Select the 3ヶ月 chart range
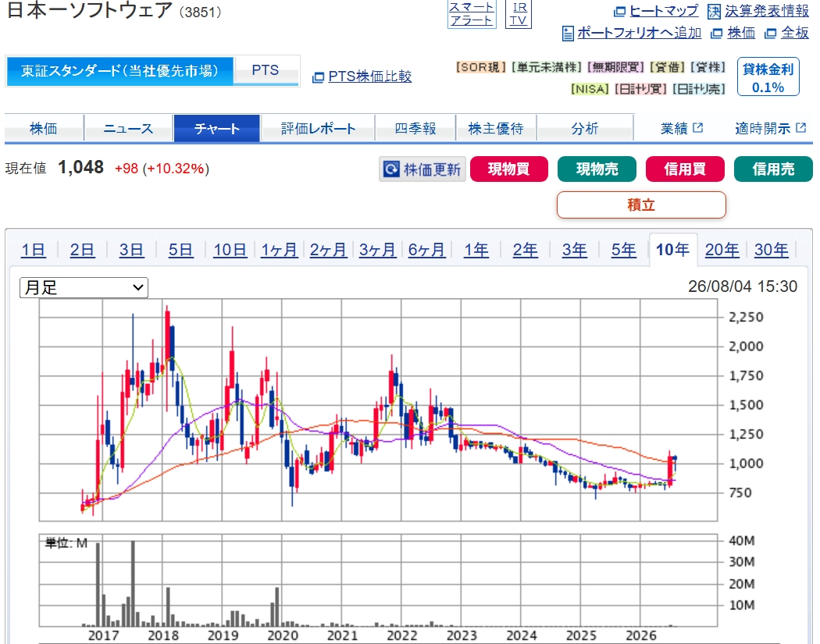Image resolution: width=820 pixels, height=644 pixels. click(377, 250)
